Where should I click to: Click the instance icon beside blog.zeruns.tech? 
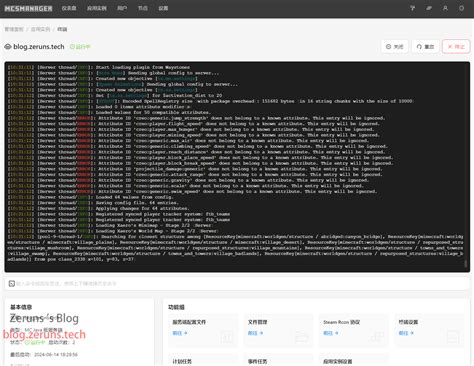[x=8, y=47]
